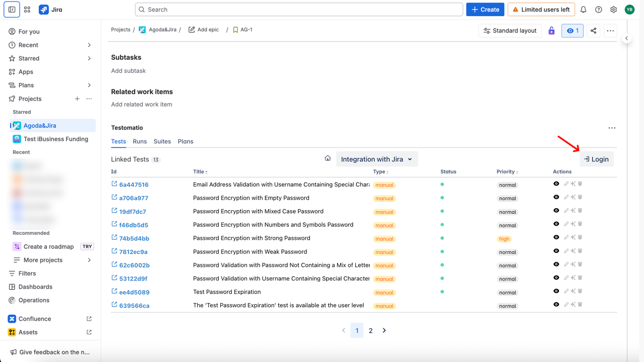Open the help question mark icon
Image resolution: width=644 pixels, height=362 pixels.
pyautogui.click(x=598, y=9)
